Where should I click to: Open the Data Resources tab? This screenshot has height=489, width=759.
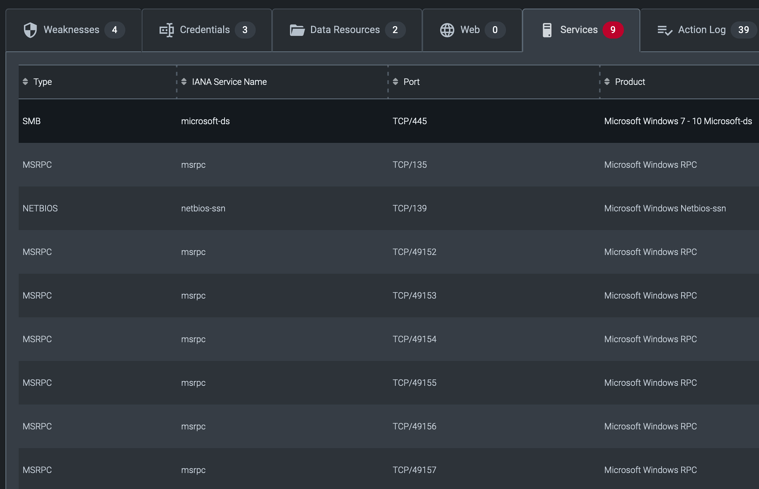point(345,30)
